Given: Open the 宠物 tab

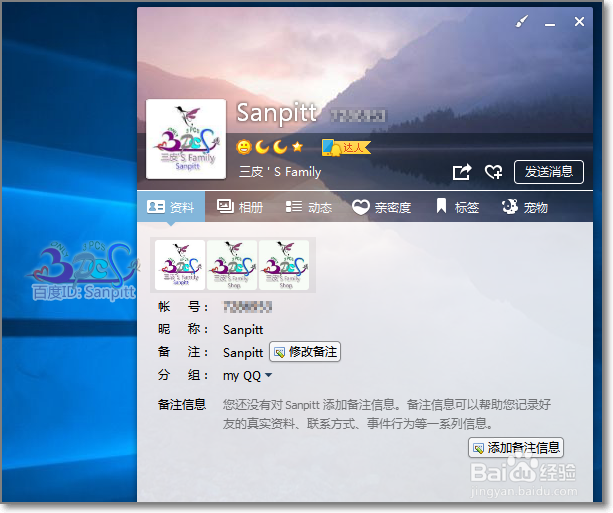Looking at the screenshot, I should [x=525, y=207].
